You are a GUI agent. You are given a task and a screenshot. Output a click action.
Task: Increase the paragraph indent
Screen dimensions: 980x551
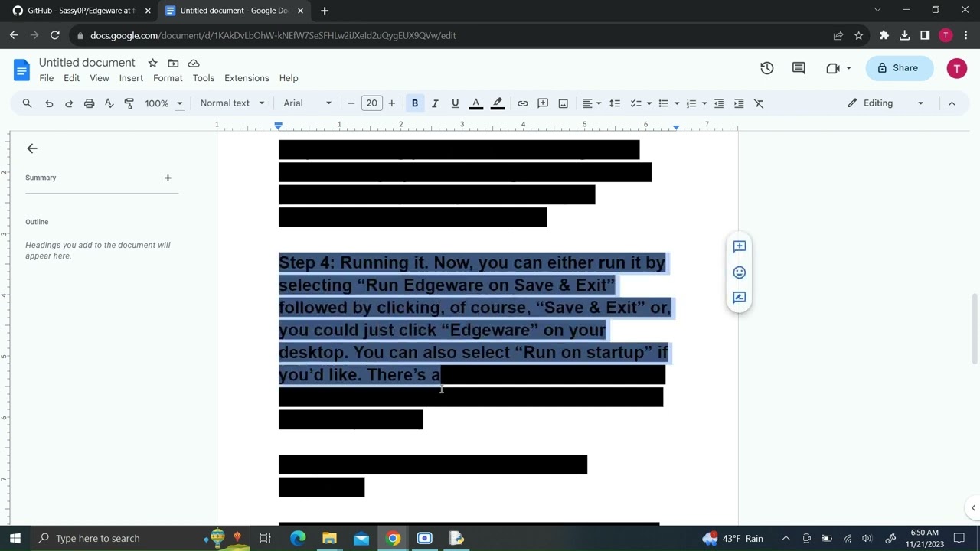(739, 103)
